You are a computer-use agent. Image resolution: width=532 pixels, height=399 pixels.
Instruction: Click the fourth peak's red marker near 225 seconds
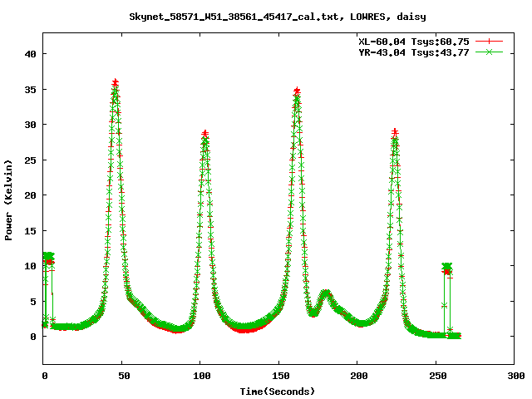point(395,132)
